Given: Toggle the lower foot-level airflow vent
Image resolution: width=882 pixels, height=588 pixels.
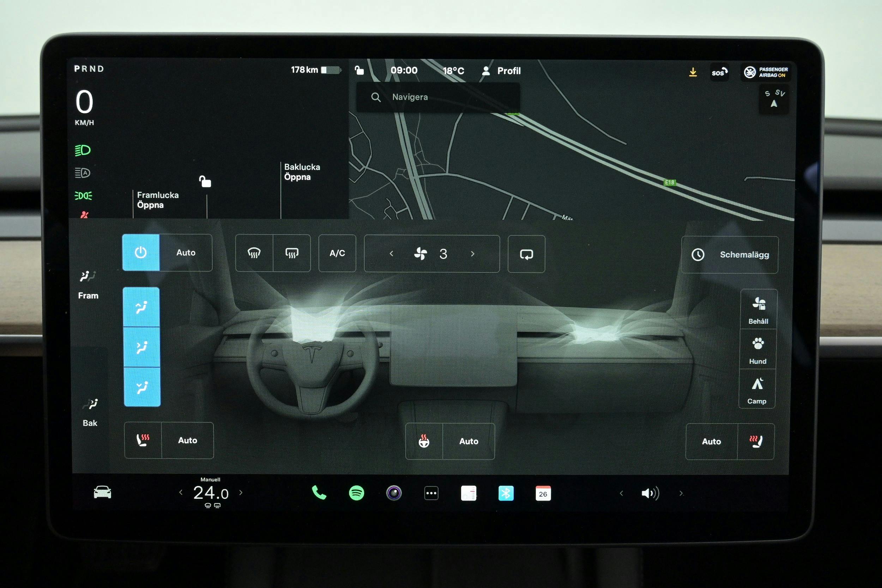Looking at the screenshot, I should click(x=142, y=387).
